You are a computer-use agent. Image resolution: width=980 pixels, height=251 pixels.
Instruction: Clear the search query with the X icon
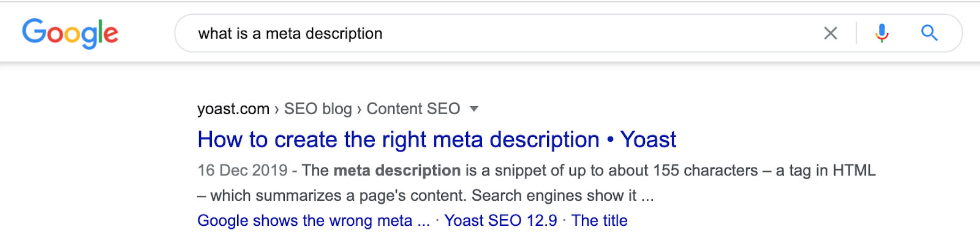coord(831,33)
